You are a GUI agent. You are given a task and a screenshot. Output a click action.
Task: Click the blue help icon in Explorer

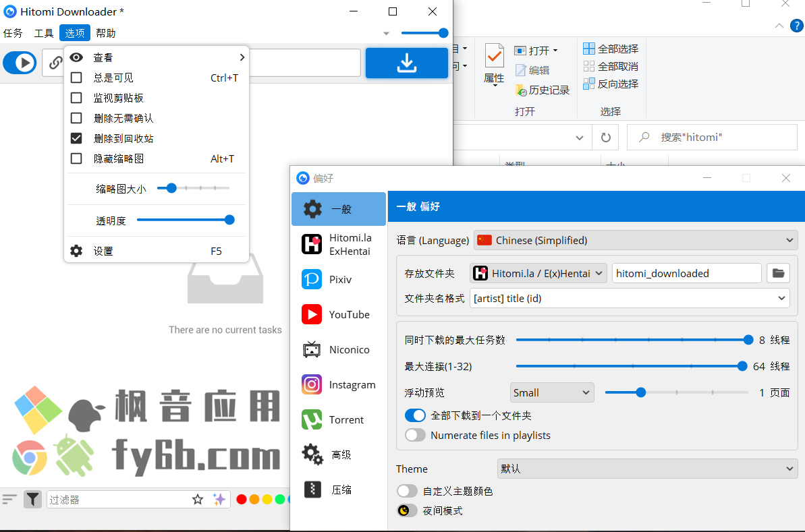point(797,26)
